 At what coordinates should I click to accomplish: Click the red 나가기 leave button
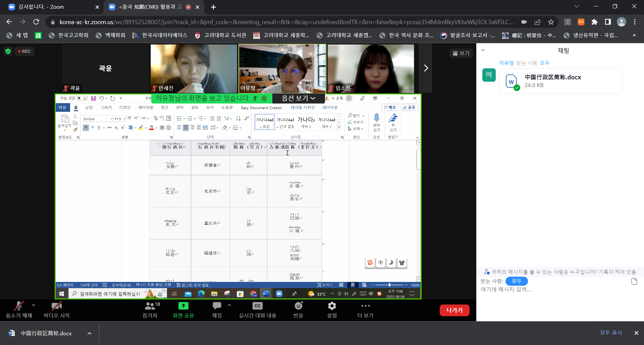pyautogui.click(x=454, y=310)
